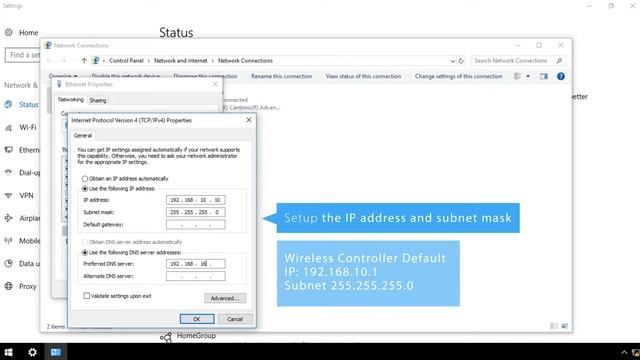The height and width of the screenshot is (360, 640).
Task: Open Windows Start menu
Action: pyautogui.click(x=9, y=352)
